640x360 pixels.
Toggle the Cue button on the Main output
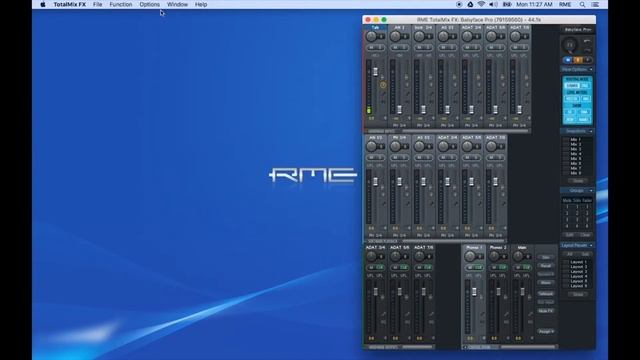[x=527, y=268]
